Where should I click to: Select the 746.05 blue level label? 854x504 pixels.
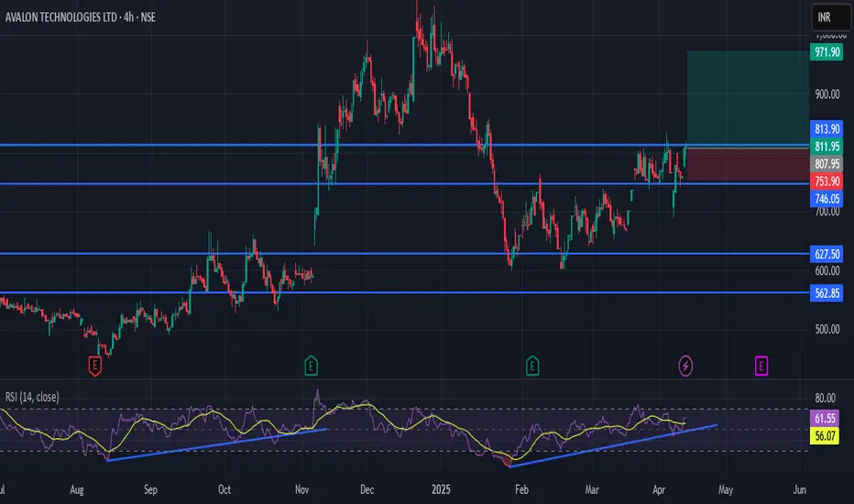click(x=827, y=199)
